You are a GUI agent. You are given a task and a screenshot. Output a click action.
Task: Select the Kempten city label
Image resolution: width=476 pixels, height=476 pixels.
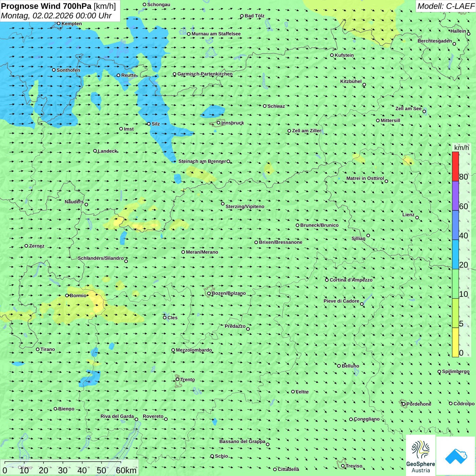(x=72, y=23)
